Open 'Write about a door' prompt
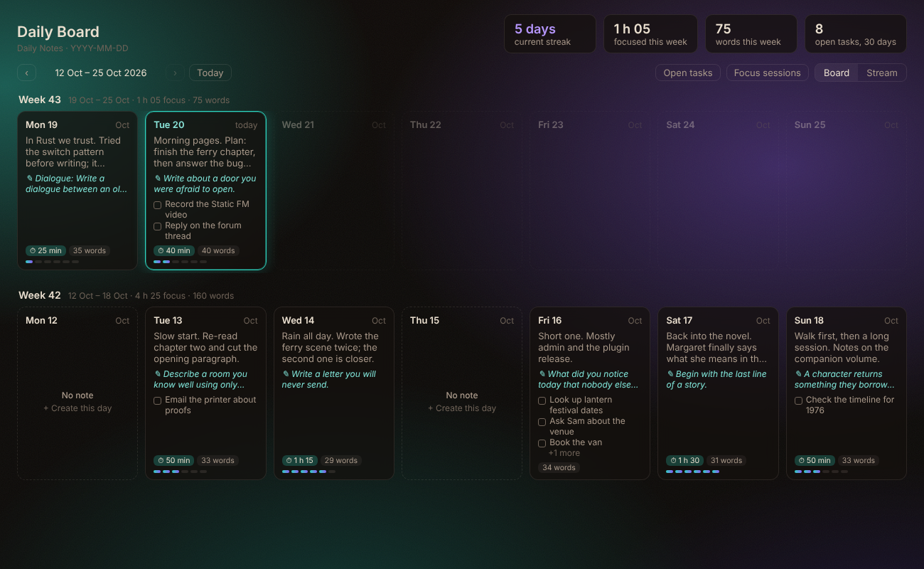Image resolution: width=924 pixels, height=569 pixels. [205, 184]
